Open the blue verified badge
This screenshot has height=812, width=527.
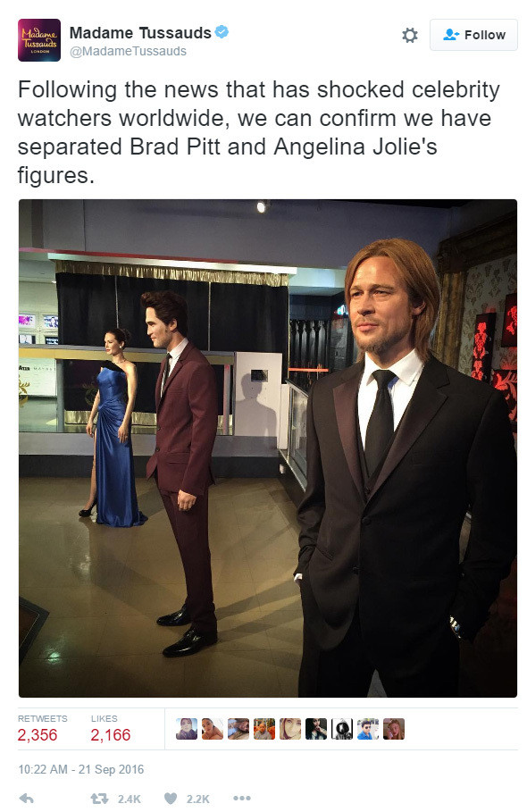[x=222, y=31]
